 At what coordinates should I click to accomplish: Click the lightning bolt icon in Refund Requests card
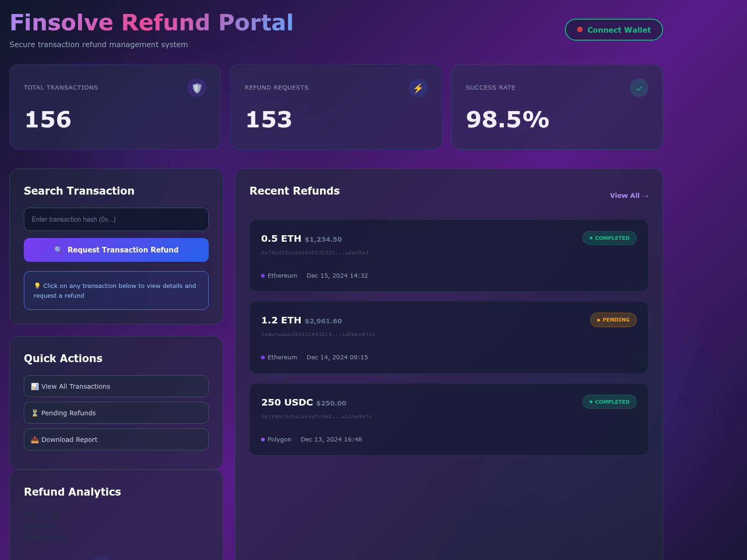pyautogui.click(x=418, y=88)
